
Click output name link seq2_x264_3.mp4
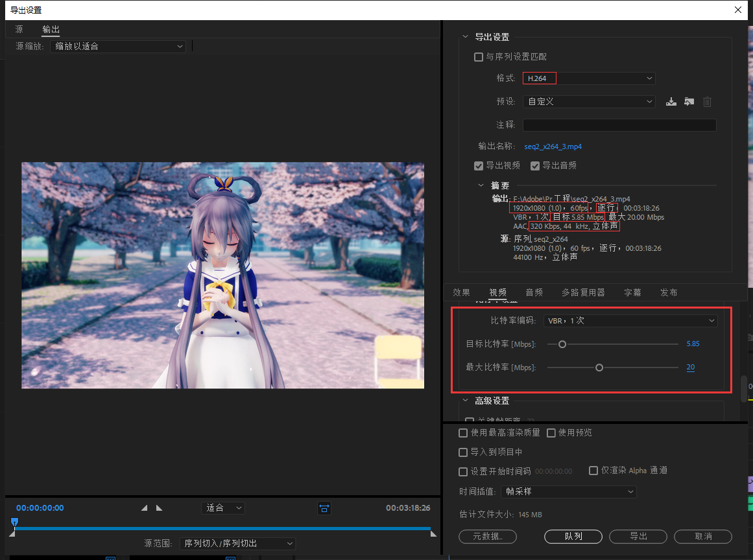(x=553, y=146)
